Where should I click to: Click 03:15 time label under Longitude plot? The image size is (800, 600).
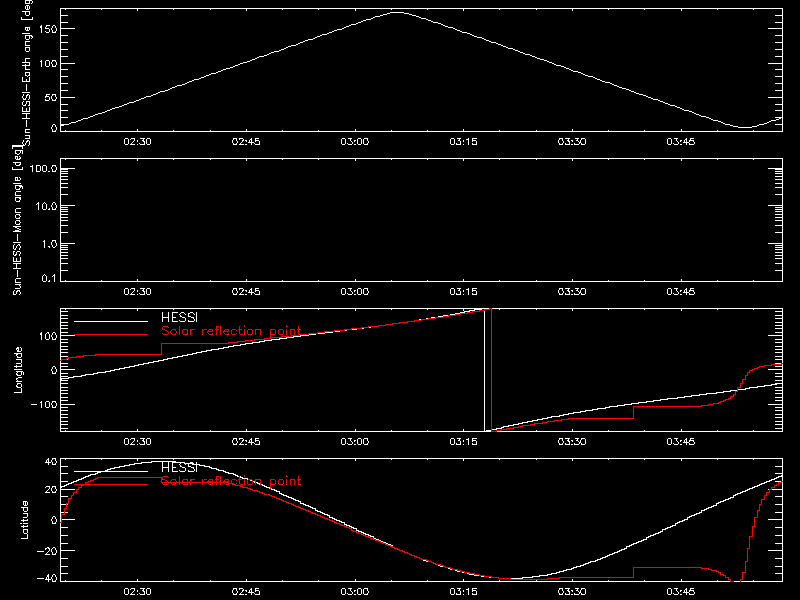click(463, 442)
